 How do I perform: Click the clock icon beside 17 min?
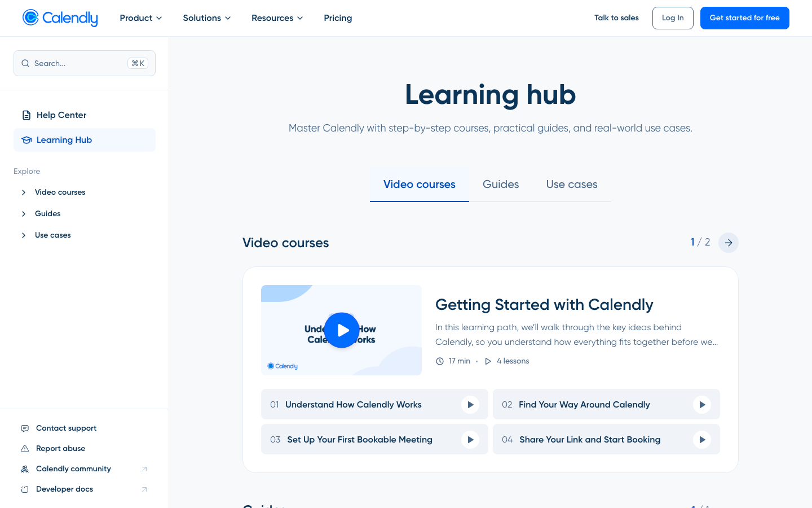pos(440,361)
